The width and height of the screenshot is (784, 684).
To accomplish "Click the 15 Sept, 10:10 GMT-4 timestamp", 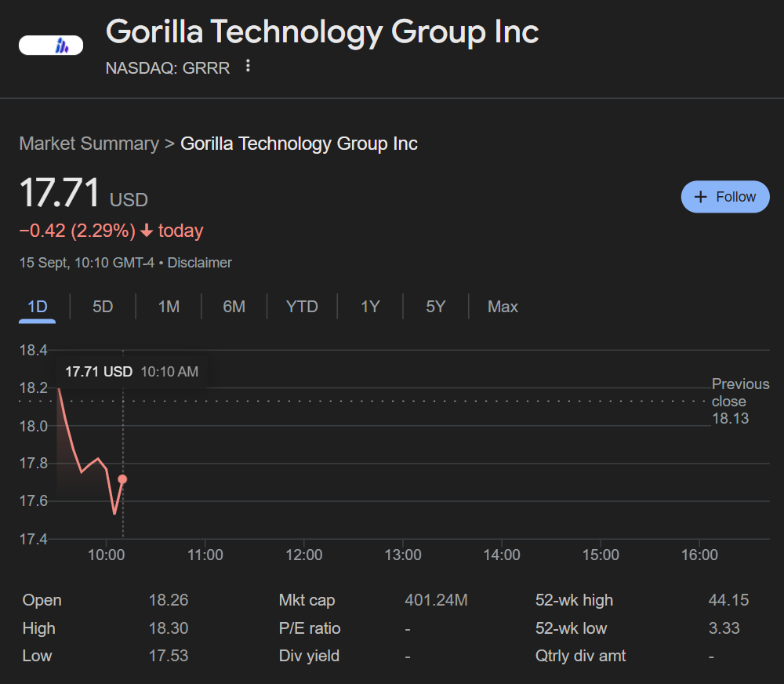I will pos(86,263).
